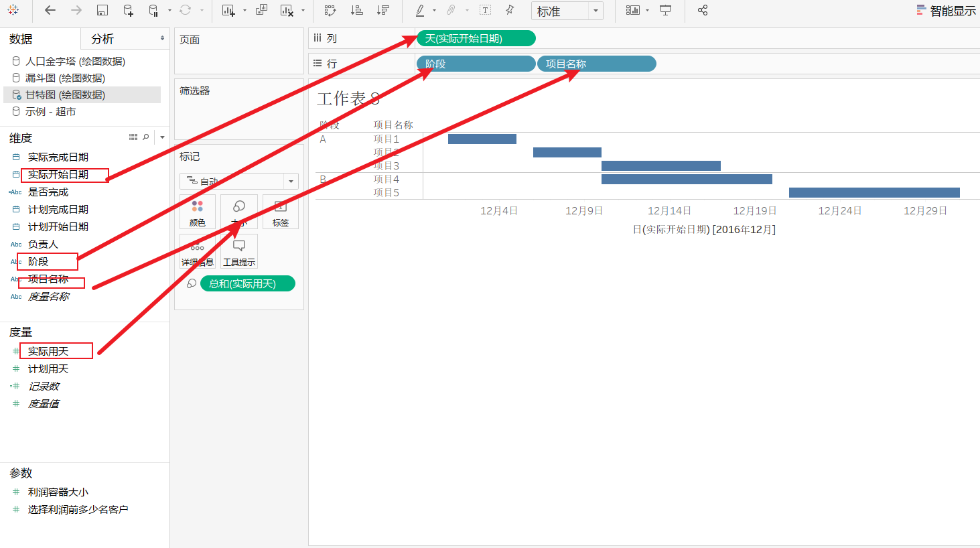
Task: Share the workbook with the share icon
Action: click(x=703, y=10)
